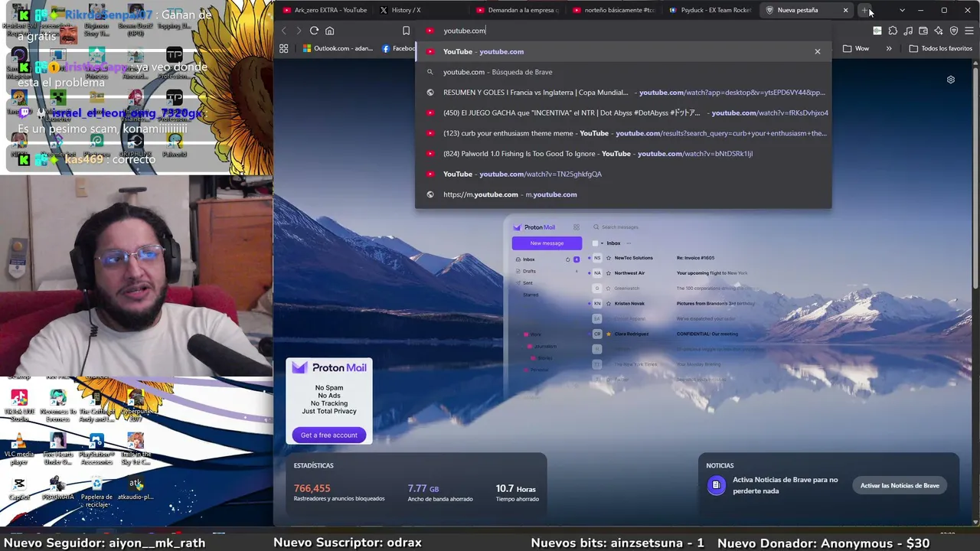Screen dimensions: 980x551
Task: Open the Todos los favoritos folder
Action: click(940, 48)
